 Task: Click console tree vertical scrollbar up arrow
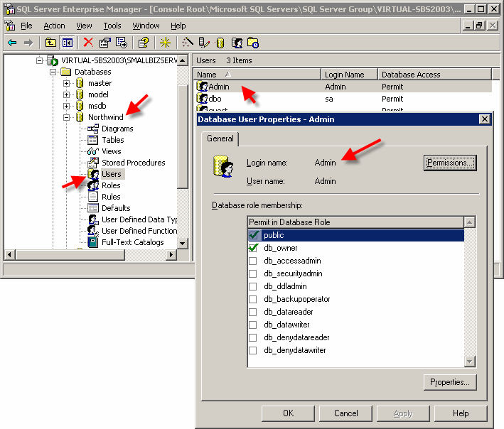point(183,60)
